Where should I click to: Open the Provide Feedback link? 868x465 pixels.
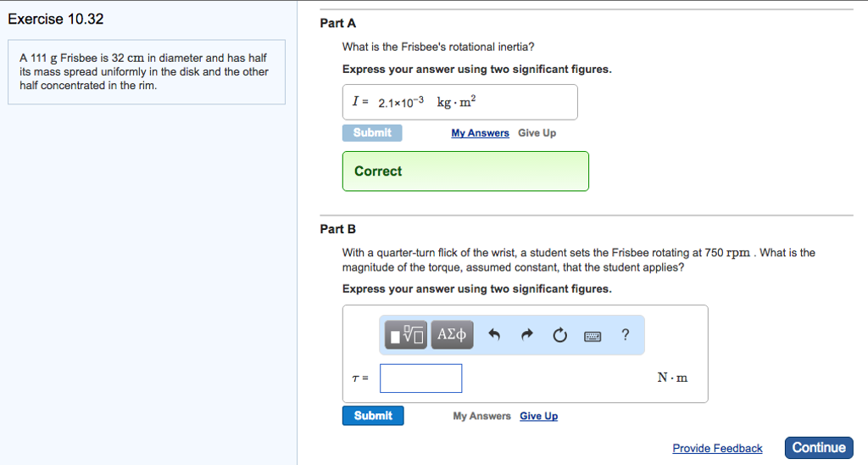717,448
